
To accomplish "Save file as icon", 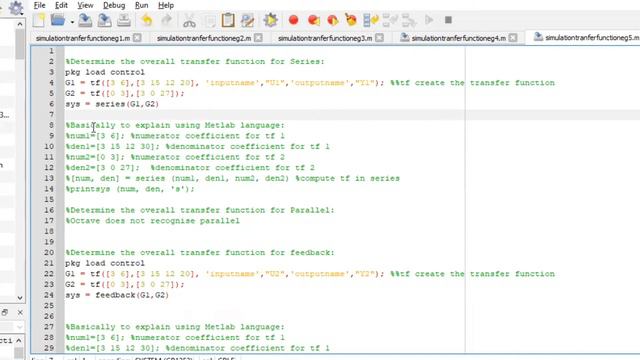I will tap(104, 20).
